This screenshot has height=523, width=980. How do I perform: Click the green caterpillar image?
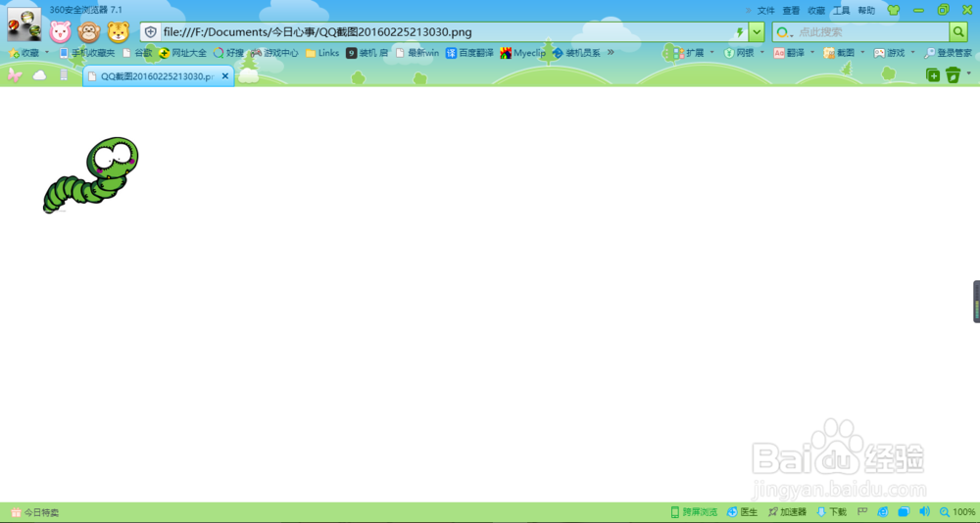pyautogui.click(x=90, y=175)
